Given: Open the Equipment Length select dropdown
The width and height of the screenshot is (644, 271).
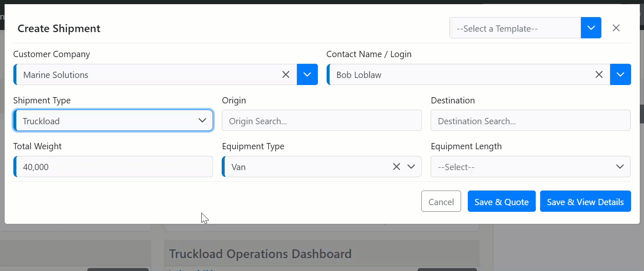Looking at the screenshot, I should pyautogui.click(x=530, y=167).
